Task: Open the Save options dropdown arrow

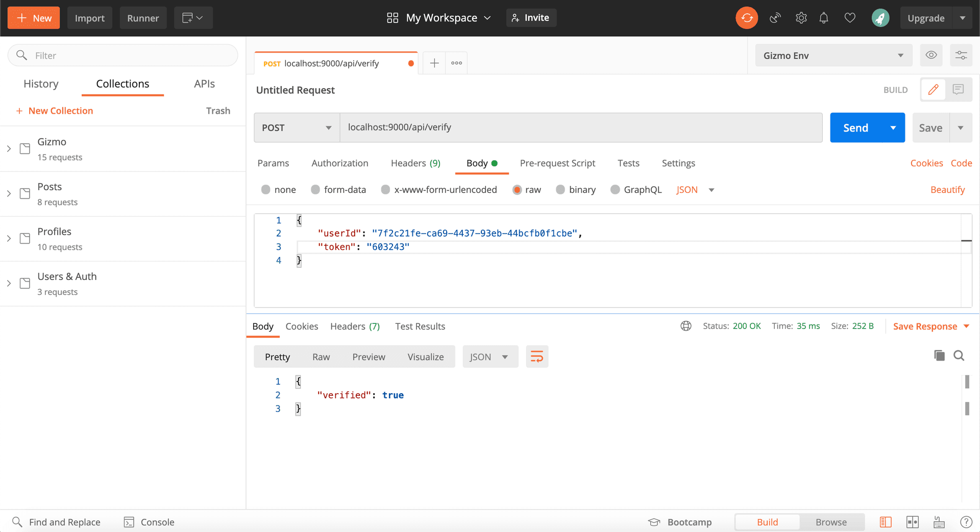Action: [x=961, y=128]
